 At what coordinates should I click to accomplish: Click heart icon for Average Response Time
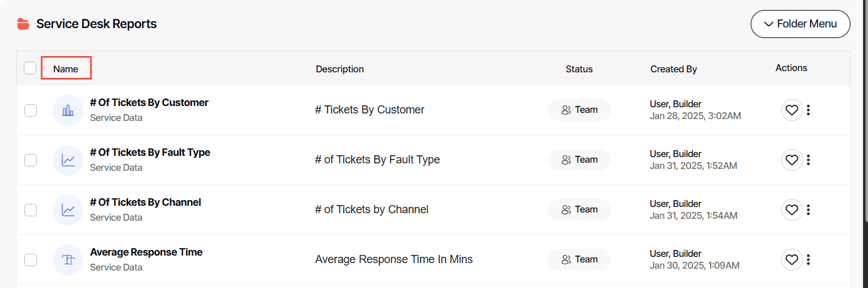791,260
